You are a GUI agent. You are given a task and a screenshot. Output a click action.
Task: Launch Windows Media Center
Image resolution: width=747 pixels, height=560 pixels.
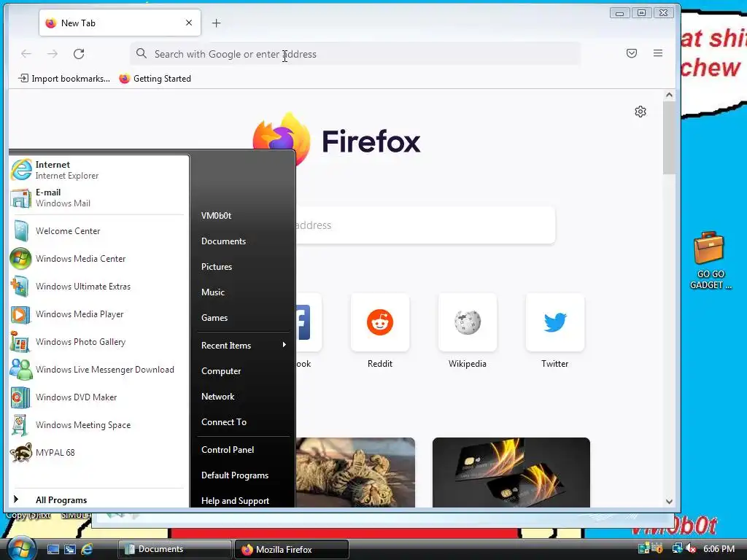click(x=98, y=259)
